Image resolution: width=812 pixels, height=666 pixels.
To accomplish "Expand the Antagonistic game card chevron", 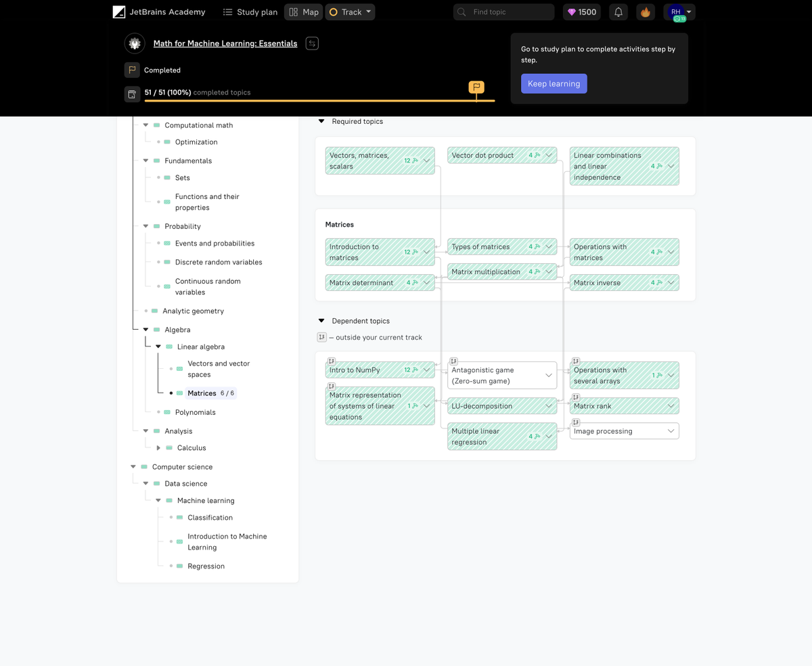I will 549,375.
